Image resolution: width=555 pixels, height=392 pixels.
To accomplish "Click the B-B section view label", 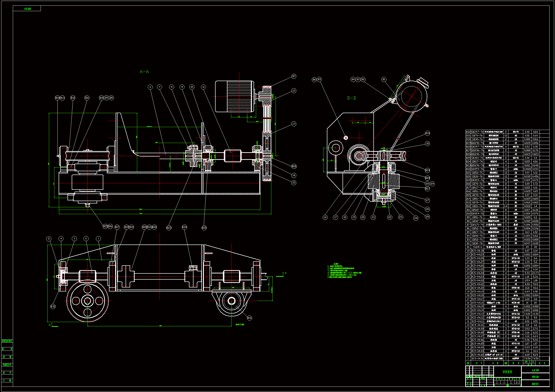I will [x=352, y=98].
